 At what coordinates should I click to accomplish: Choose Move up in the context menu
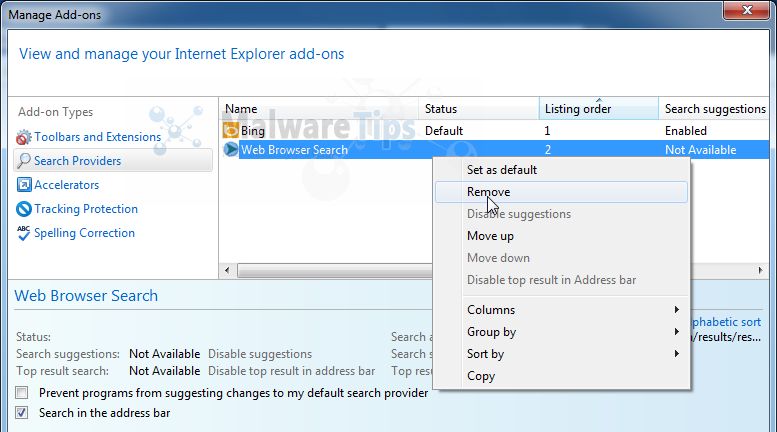[x=561, y=236]
